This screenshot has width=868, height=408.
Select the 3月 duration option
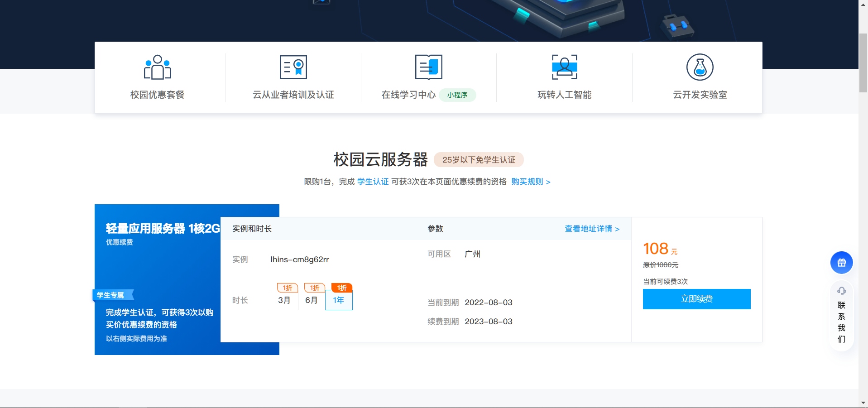(x=284, y=300)
